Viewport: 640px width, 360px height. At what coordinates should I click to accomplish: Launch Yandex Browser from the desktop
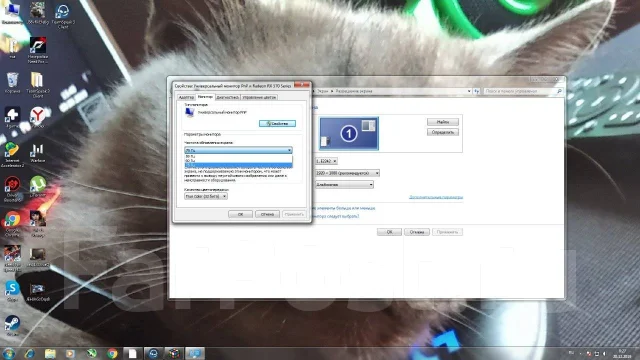click(x=38, y=118)
